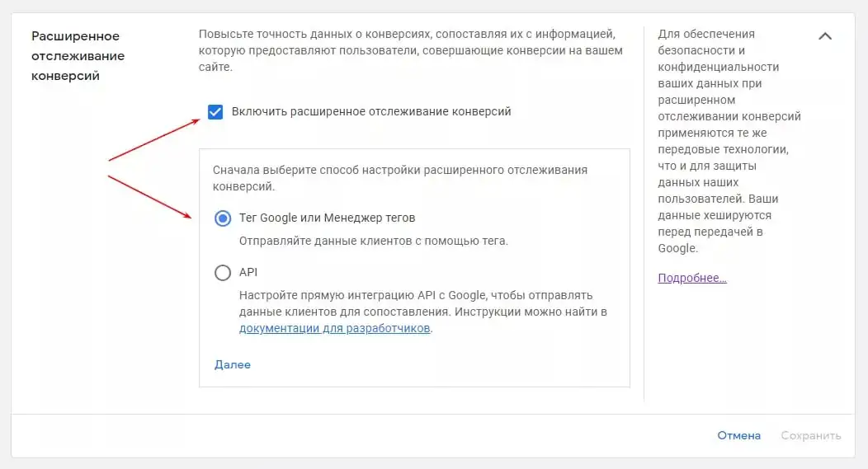868x469 pixels.
Task: Click the 'Отмена' button
Action: tap(738, 436)
